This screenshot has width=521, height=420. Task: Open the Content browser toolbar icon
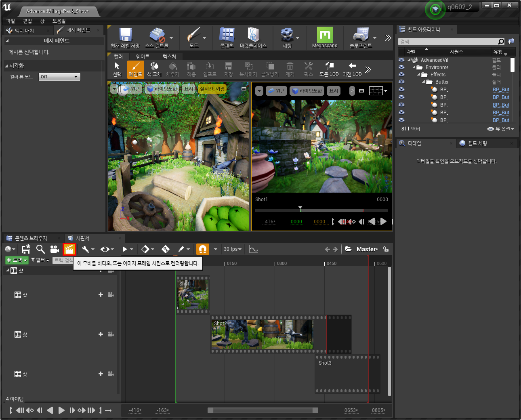pyautogui.click(x=227, y=38)
